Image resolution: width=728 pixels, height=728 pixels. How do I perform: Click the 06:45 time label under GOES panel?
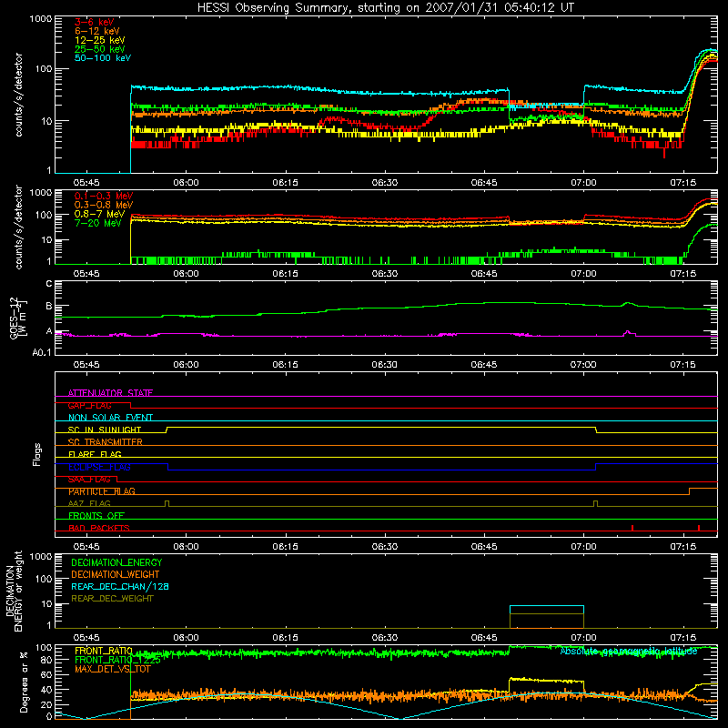[484, 365]
